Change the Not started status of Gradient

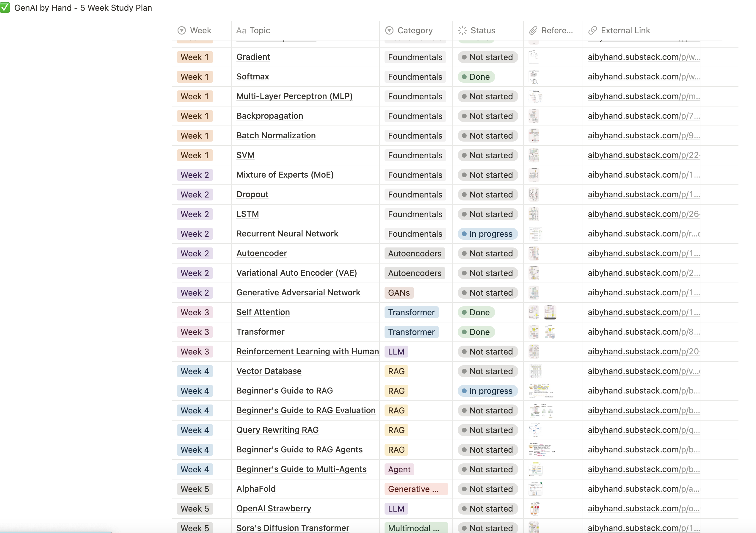click(488, 57)
